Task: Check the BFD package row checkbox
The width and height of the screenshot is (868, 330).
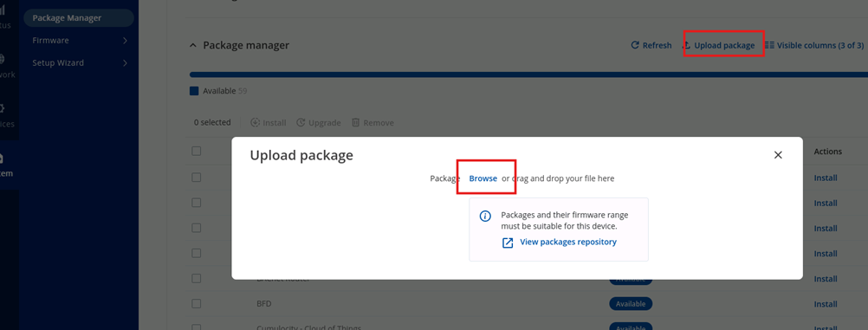Action: 197,303
